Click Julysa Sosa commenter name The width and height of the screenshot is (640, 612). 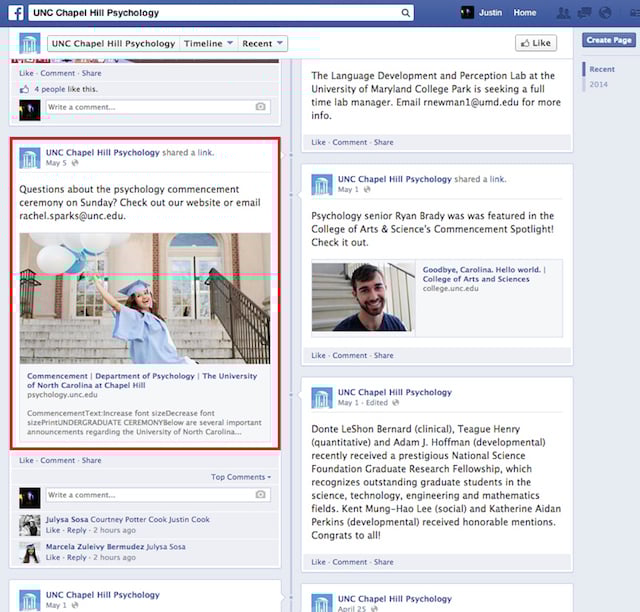(x=67, y=519)
